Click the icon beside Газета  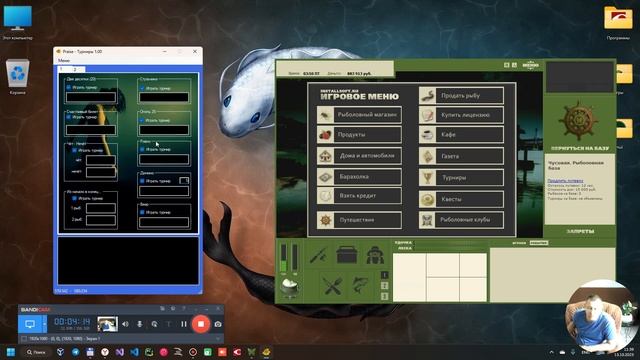coord(427,156)
